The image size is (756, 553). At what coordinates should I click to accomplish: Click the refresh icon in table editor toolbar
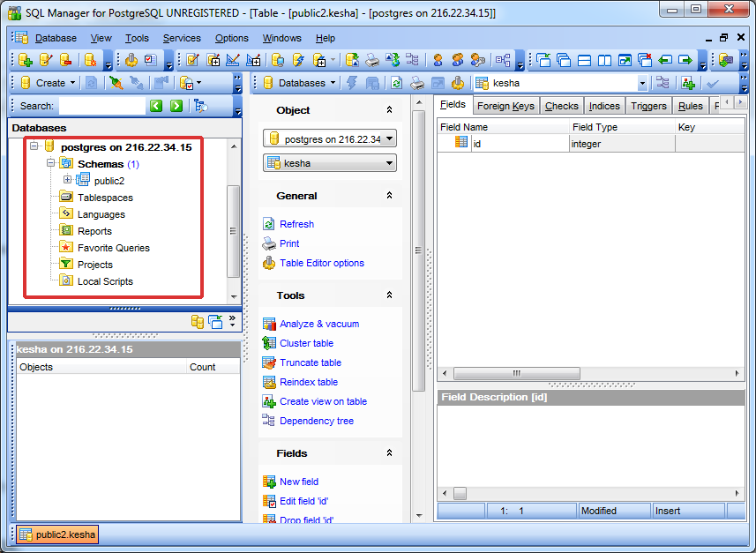(396, 83)
